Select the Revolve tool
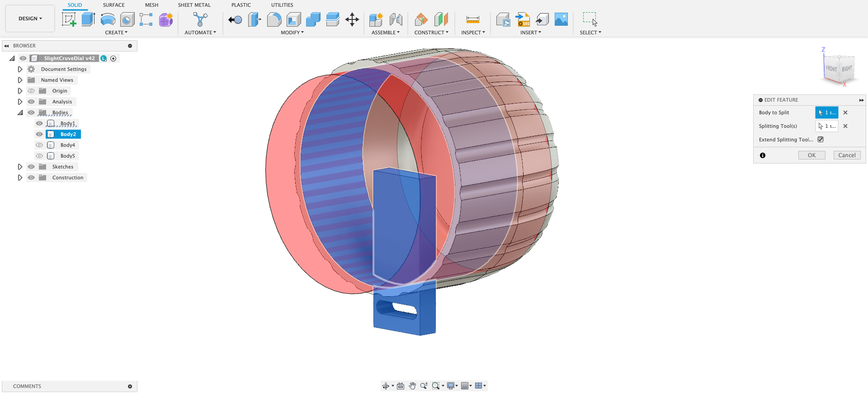The height and width of the screenshot is (393, 868). pos(108,19)
